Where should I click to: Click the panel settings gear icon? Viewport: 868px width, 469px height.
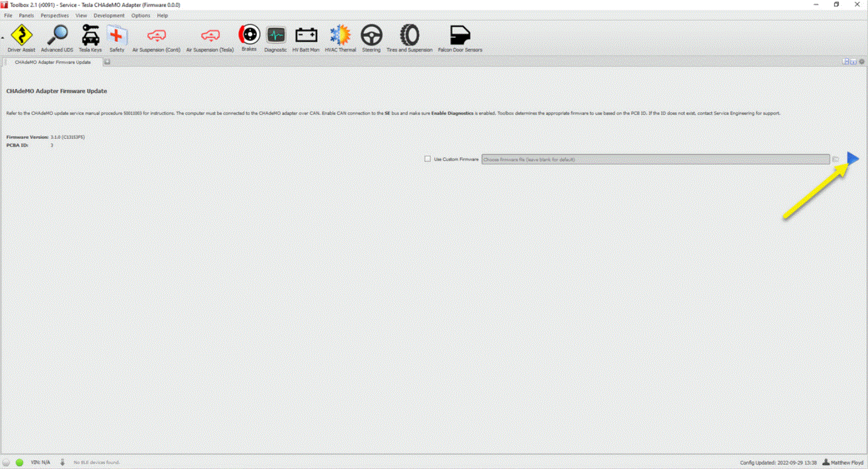(862, 62)
